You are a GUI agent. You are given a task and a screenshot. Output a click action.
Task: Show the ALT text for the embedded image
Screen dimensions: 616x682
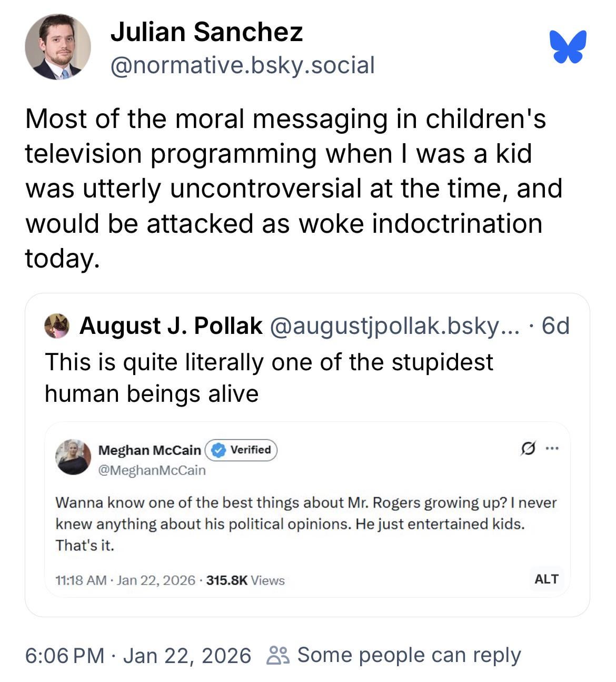(x=546, y=579)
